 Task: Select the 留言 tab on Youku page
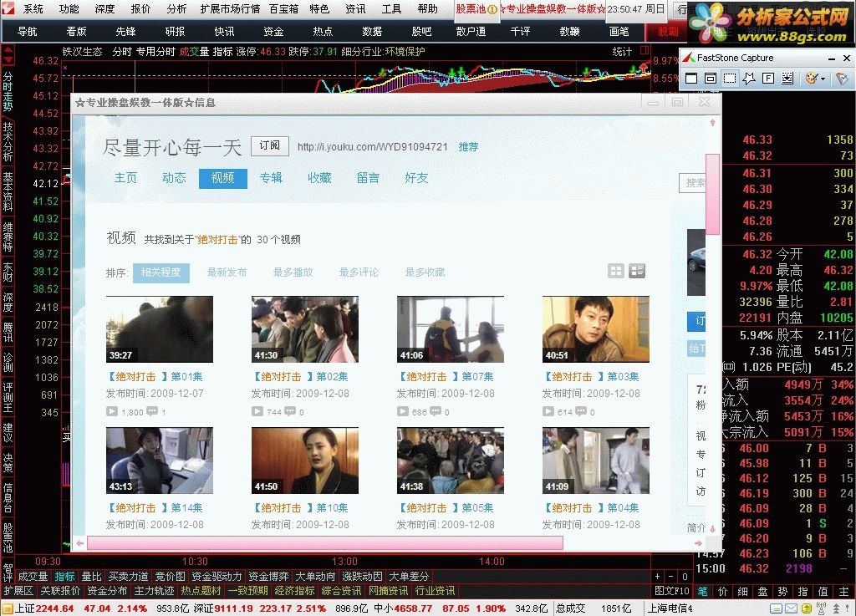[x=368, y=178]
